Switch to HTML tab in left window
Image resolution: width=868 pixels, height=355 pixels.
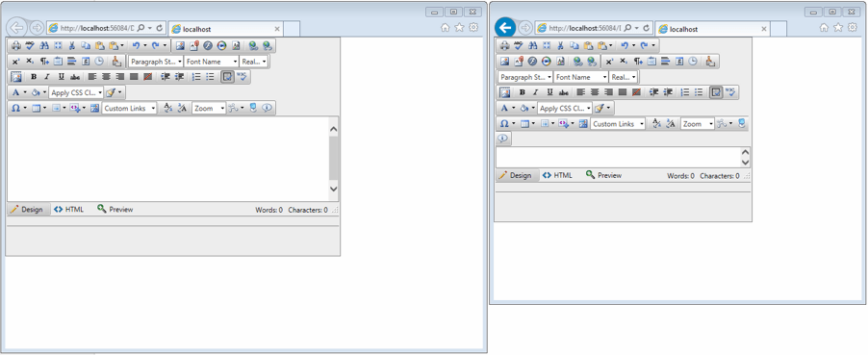[x=69, y=210]
